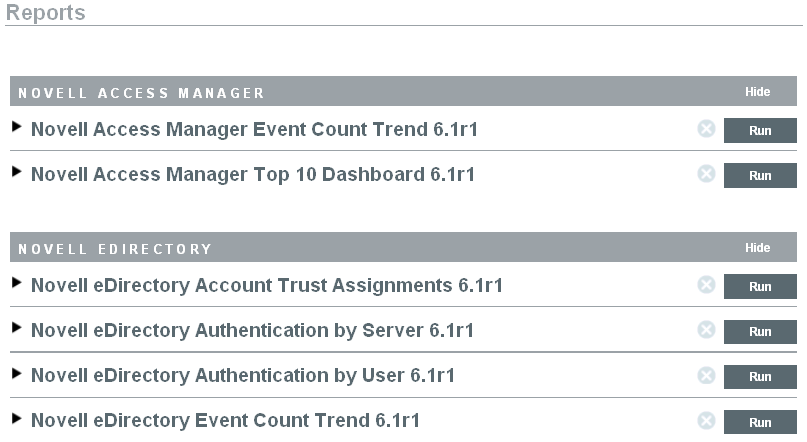Run eDirectory Authentication by Server report
This screenshot has height=442, width=807.
tap(760, 331)
